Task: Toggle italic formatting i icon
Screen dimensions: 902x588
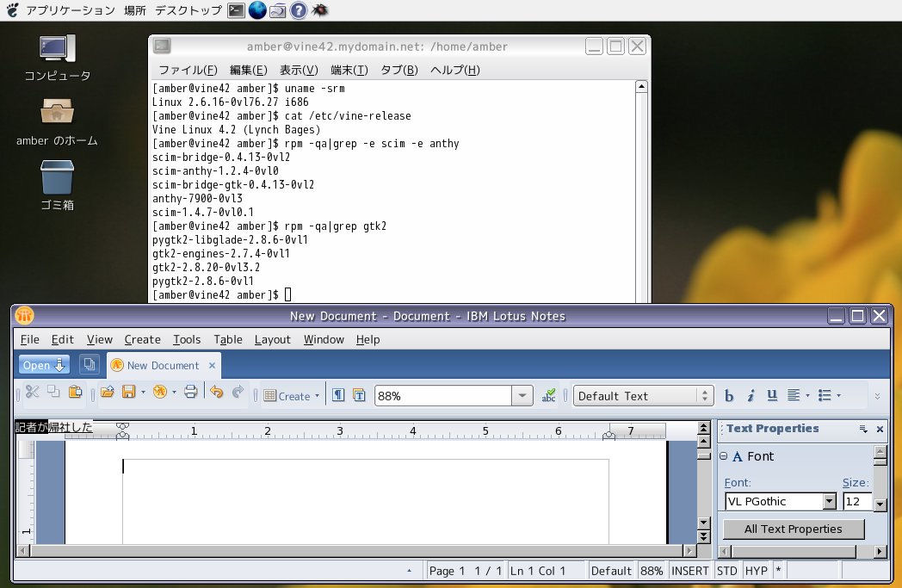Action: (x=751, y=396)
